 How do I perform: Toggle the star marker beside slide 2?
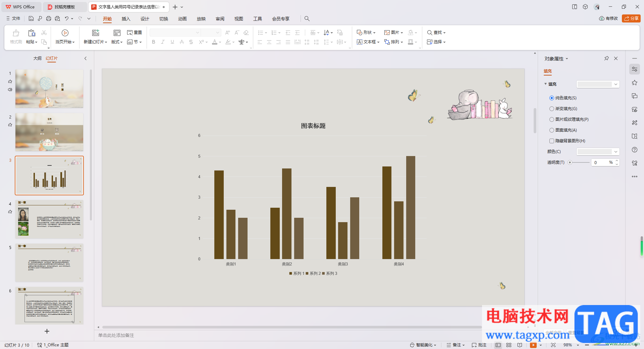pos(10,125)
